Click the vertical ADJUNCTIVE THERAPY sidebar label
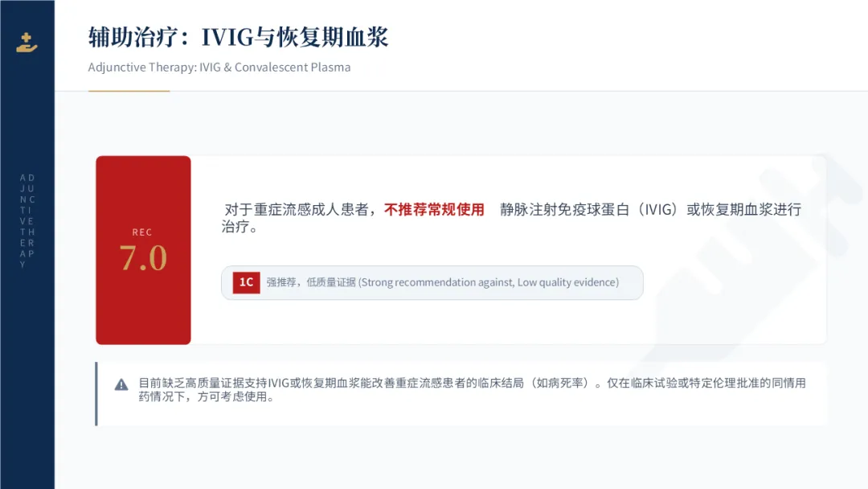The height and width of the screenshot is (489, 868). point(27,221)
